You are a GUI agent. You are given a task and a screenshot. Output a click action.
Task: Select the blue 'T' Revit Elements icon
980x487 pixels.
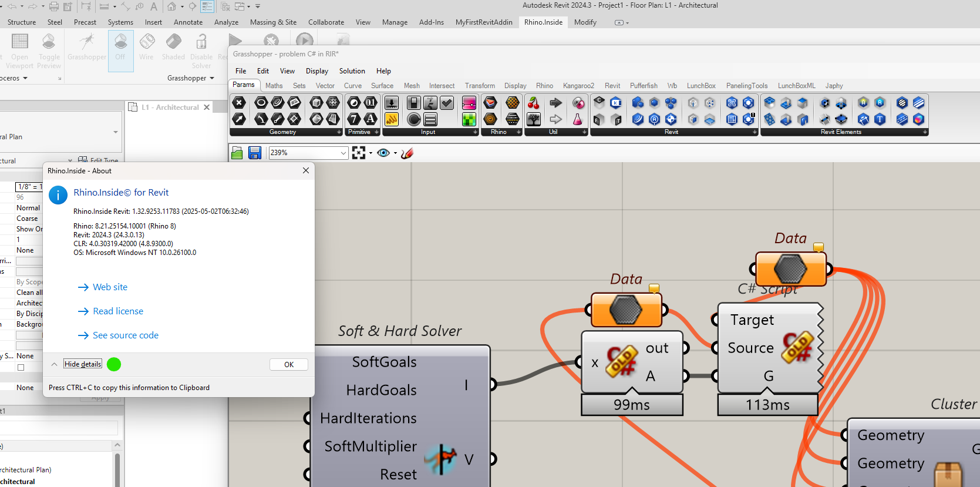point(880,119)
